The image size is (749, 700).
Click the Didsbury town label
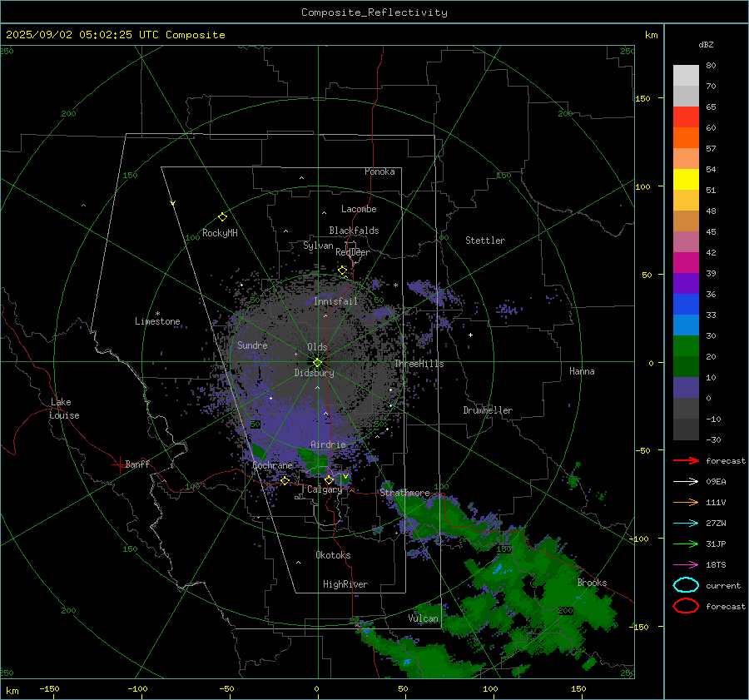315,373
